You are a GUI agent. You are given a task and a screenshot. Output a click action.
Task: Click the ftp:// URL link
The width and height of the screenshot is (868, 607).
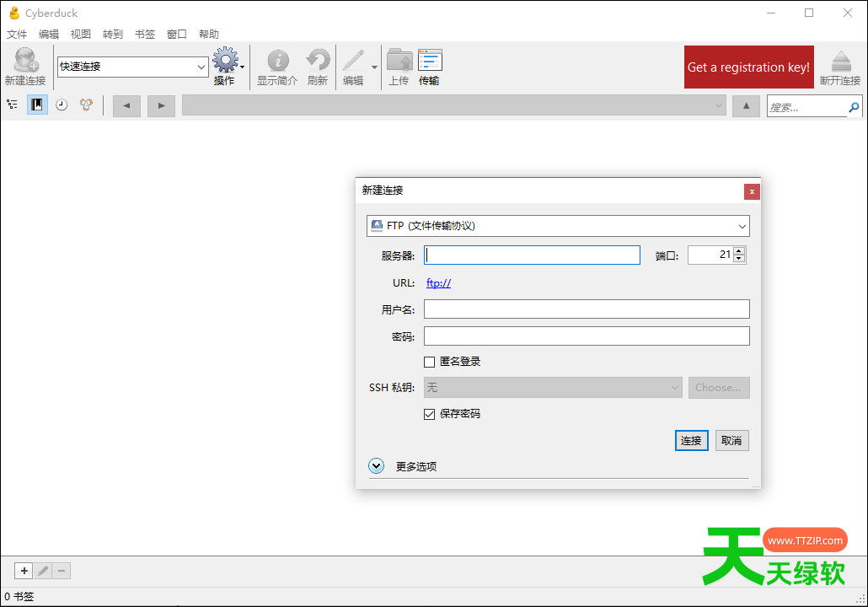coord(438,283)
